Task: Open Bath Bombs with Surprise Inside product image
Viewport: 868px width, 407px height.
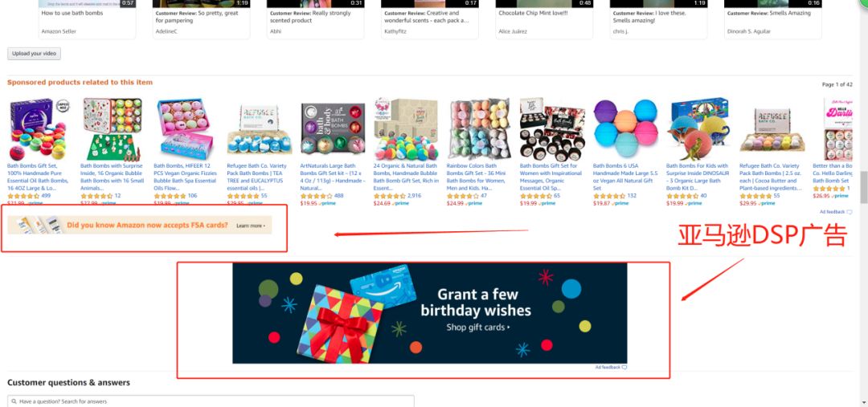Action: pos(111,129)
